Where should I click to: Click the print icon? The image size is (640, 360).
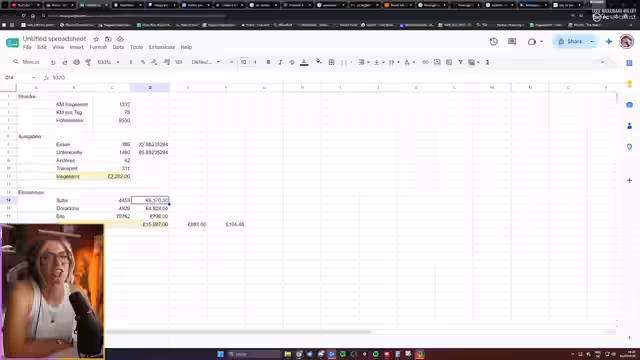[x=76, y=62]
